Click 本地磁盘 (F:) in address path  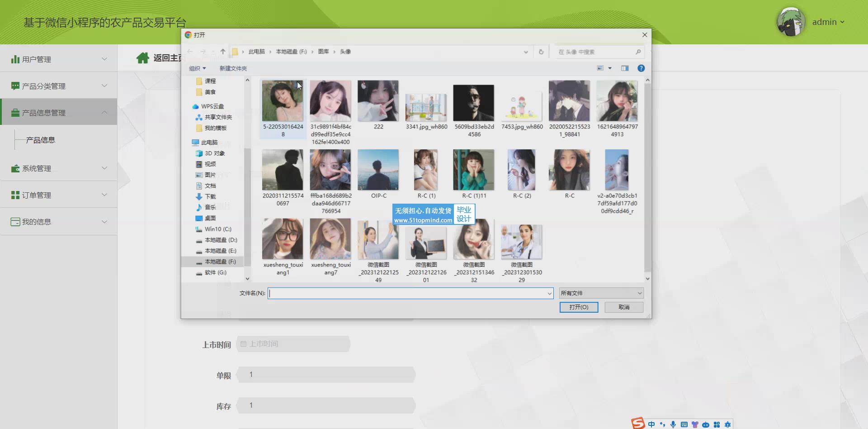[291, 52]
